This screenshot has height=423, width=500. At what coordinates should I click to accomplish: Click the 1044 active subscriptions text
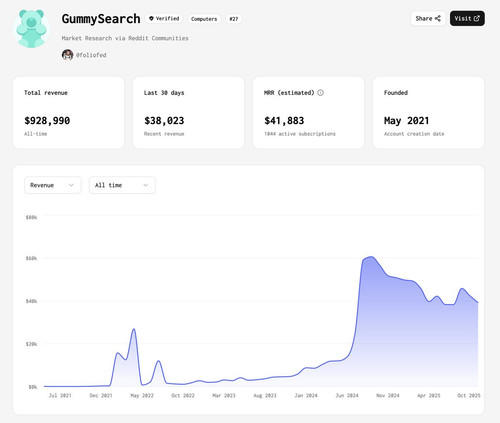coord(300,134)
